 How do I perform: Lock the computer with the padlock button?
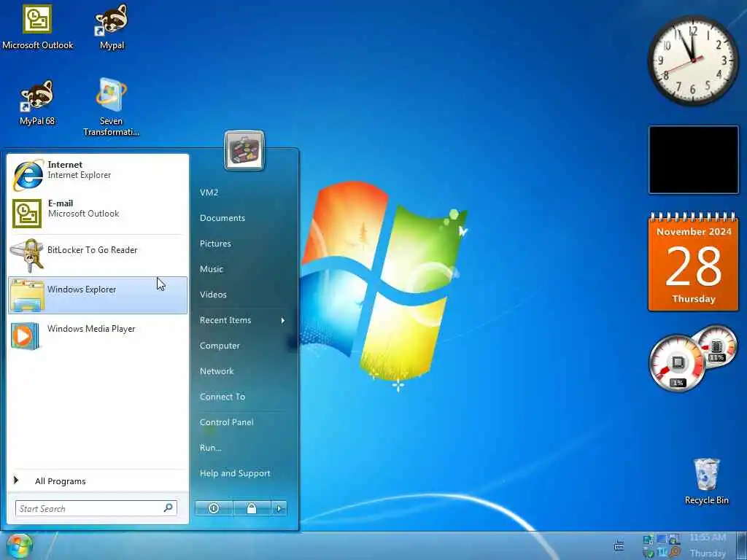252,508
